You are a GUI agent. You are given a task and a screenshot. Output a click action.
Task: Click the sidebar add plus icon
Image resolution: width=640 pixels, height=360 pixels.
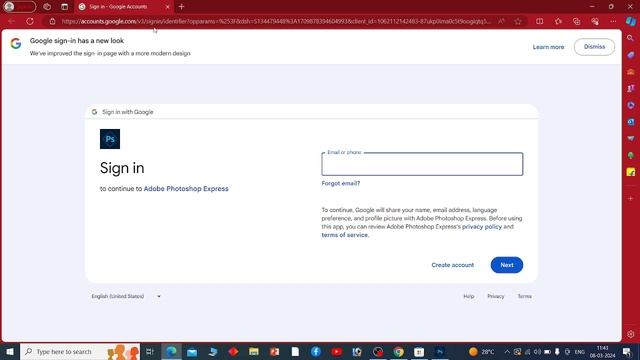click(631, 198)
